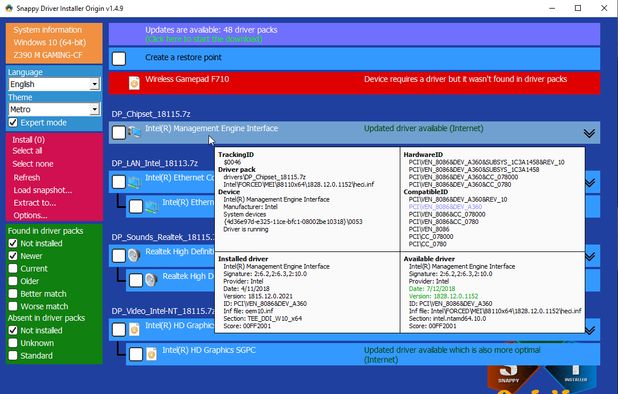The width and height of the screenshot is (618, 394).
Task: Disable Expert mode checkbox
Action: 13,123
